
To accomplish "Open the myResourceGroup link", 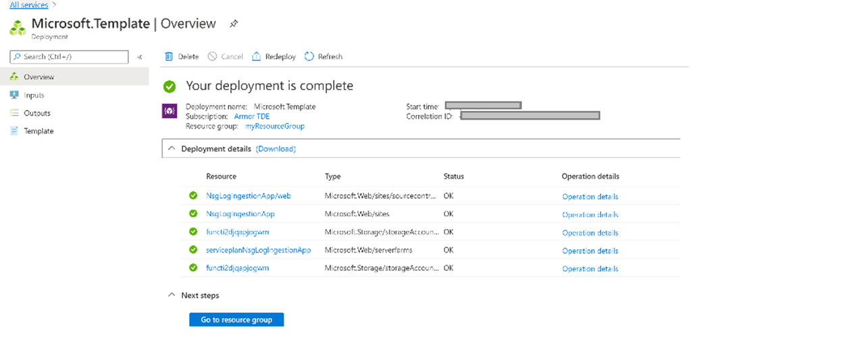I will [274, 126].
